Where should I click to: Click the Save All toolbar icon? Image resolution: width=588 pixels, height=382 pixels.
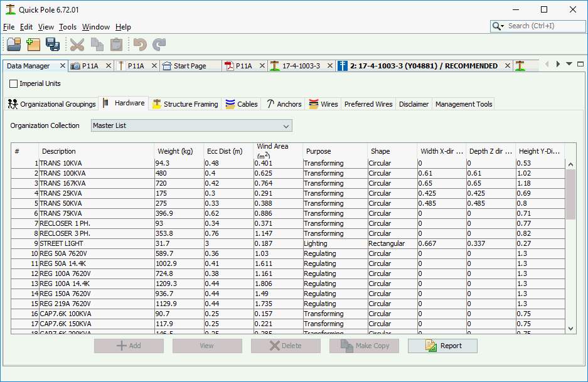(x=53, y=45)
